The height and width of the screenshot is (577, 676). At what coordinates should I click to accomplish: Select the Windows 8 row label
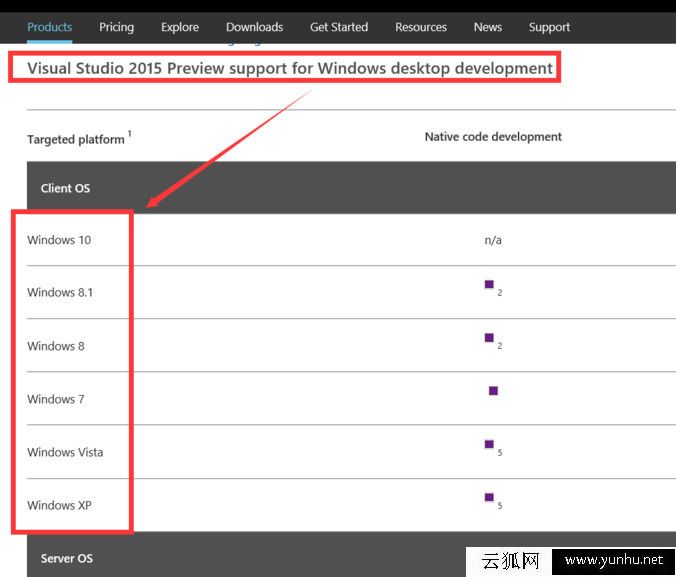coord(56,346)
